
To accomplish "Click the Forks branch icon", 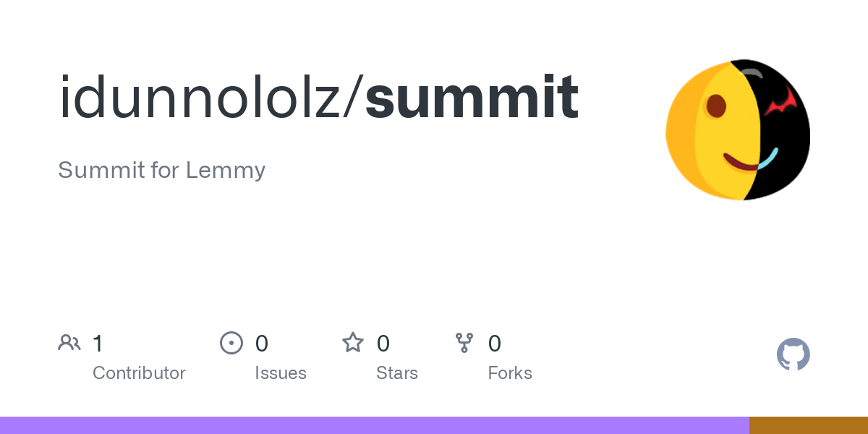I will 464,343.
